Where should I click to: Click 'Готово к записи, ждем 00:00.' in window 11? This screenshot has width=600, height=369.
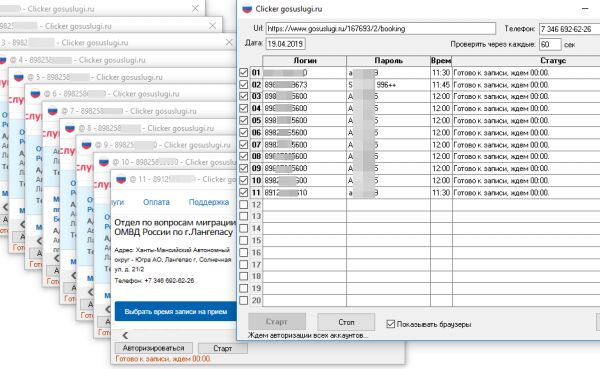coord(163,359)
